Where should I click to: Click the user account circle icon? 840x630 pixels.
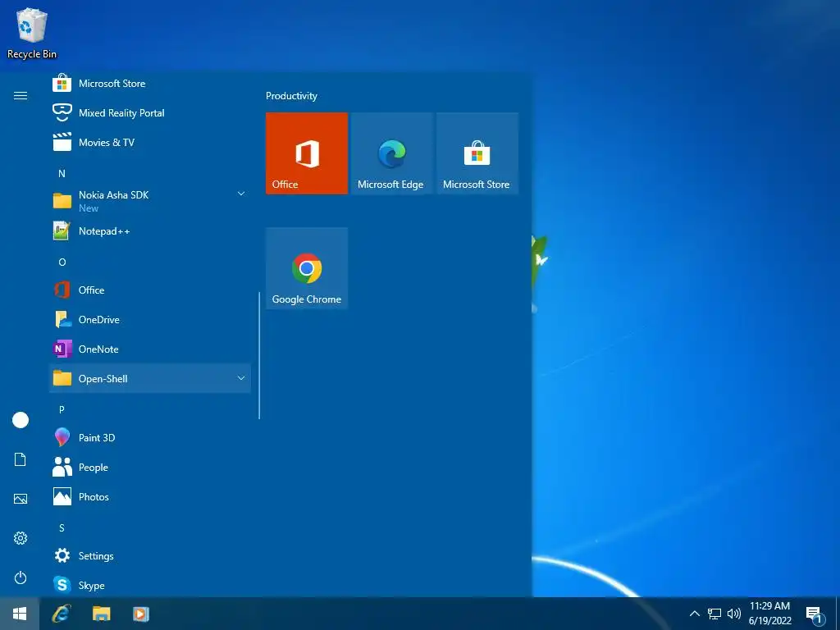pos(21,420)
